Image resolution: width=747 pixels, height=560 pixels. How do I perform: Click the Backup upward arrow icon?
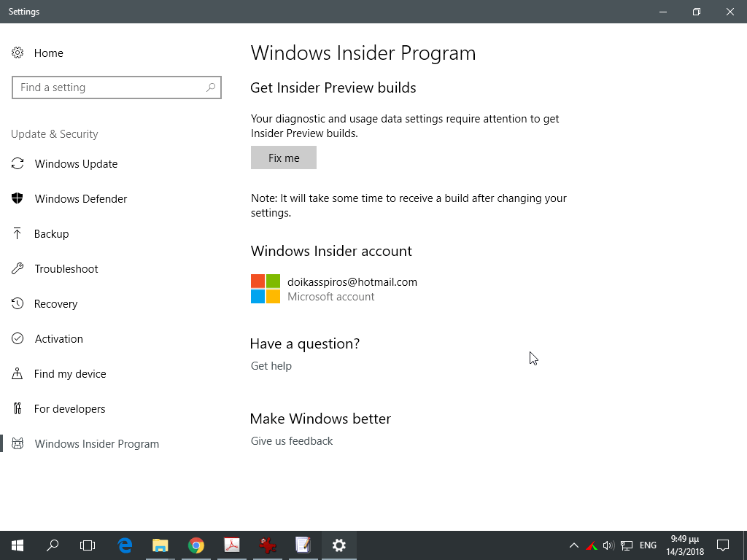click(18, 233)
